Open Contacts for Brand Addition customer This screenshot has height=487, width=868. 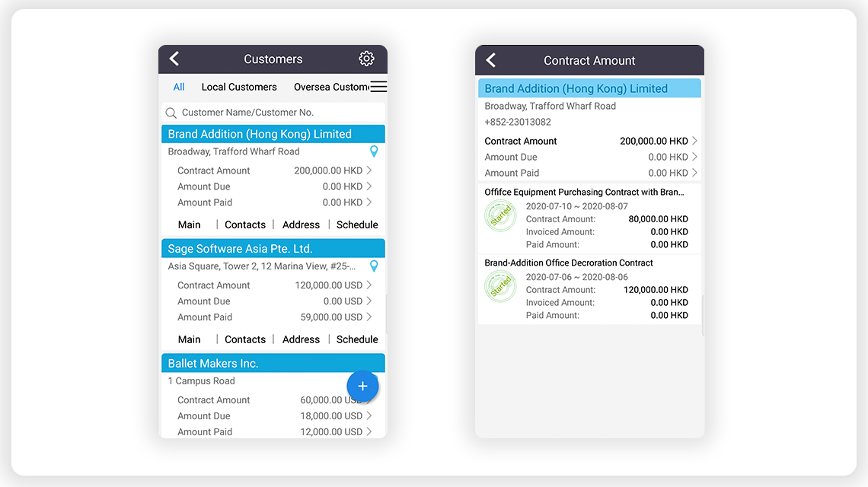tap(245, 224)
